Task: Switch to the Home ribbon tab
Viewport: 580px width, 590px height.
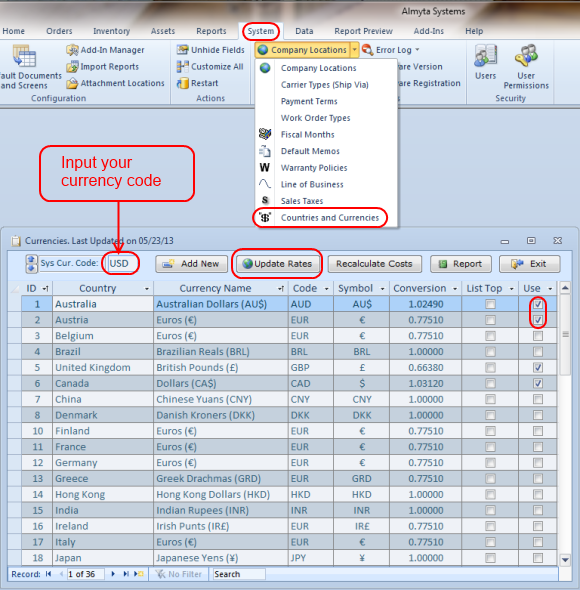Action: tap(14, 31)
